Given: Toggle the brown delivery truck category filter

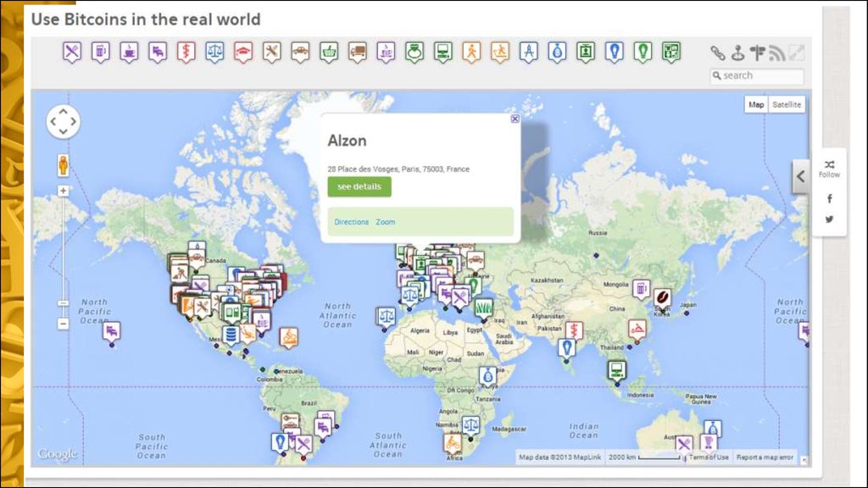Looking at the screenshot, I should (358, 52).
